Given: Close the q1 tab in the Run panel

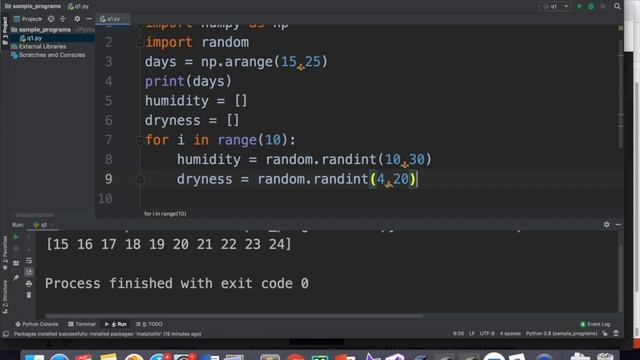Looking at the screenshot, I should (53, 225).
